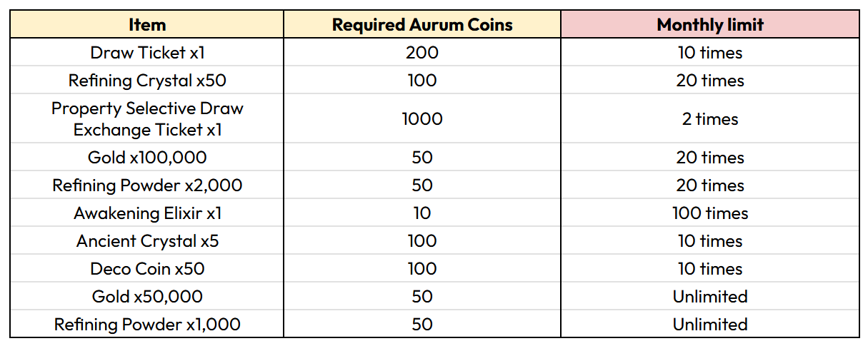This screenshot has height=341, width=868.
Task: Click the "Refining Crystal x50" item cell
Action: [x=147, y=81]
